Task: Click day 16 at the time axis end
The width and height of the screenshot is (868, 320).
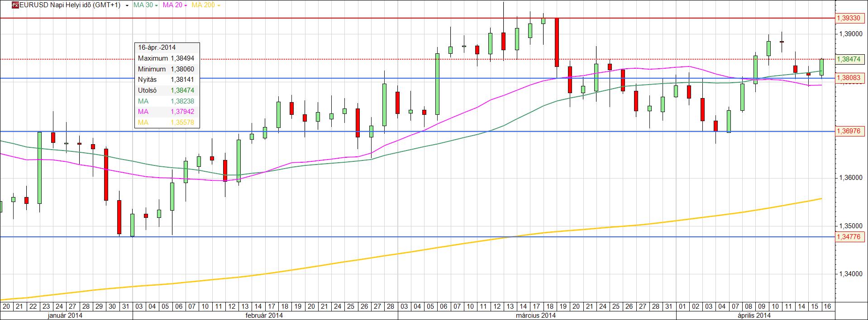Action: pos(828,306)
